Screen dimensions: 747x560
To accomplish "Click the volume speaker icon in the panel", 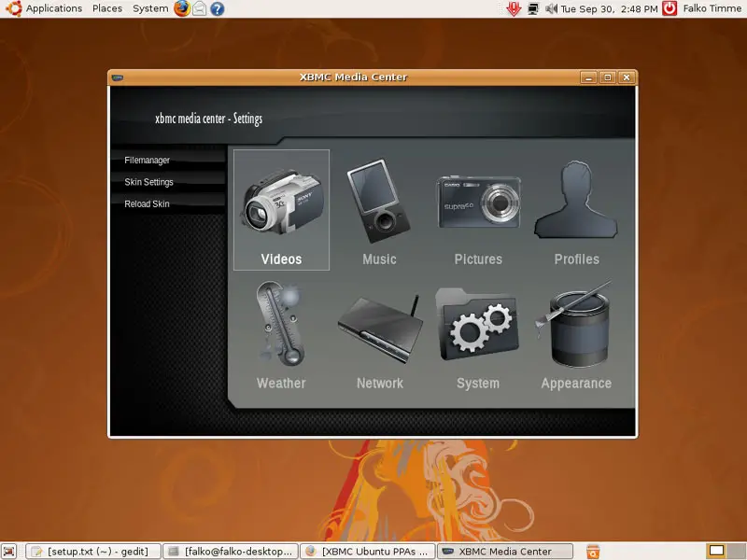I will (551, 8).
